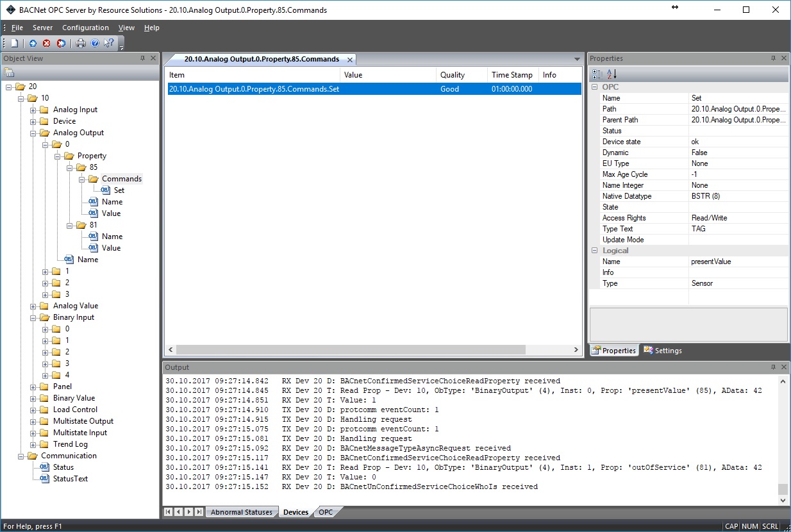791x532 pixels.
Task: Collapse the OPC property category
Action: (594, 87)
